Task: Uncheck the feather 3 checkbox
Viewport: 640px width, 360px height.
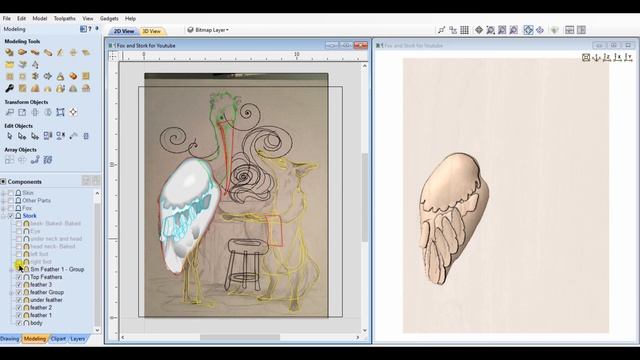Action: 19,284
